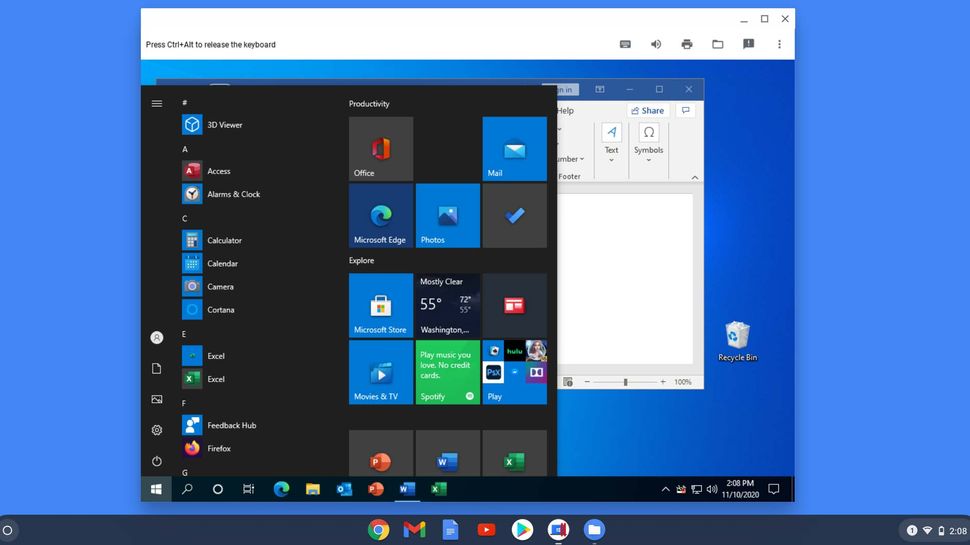
Task: Open the Photos tile
Action: coord(448,216)
